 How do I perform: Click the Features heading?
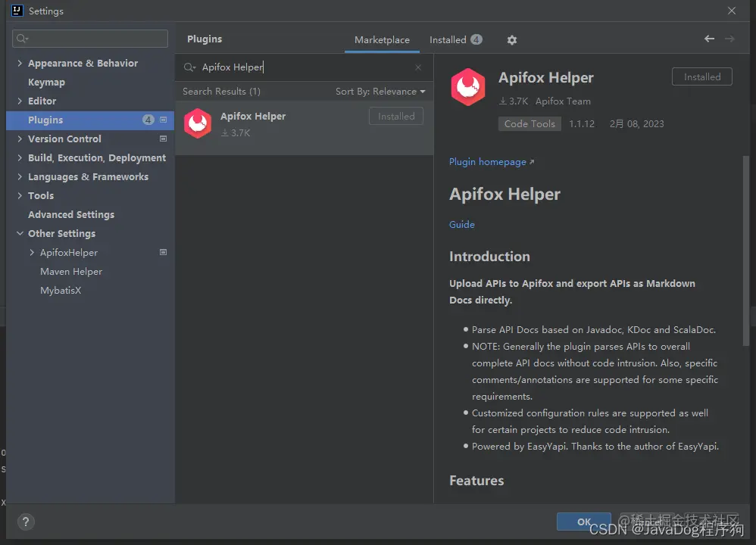coord(476,481)
